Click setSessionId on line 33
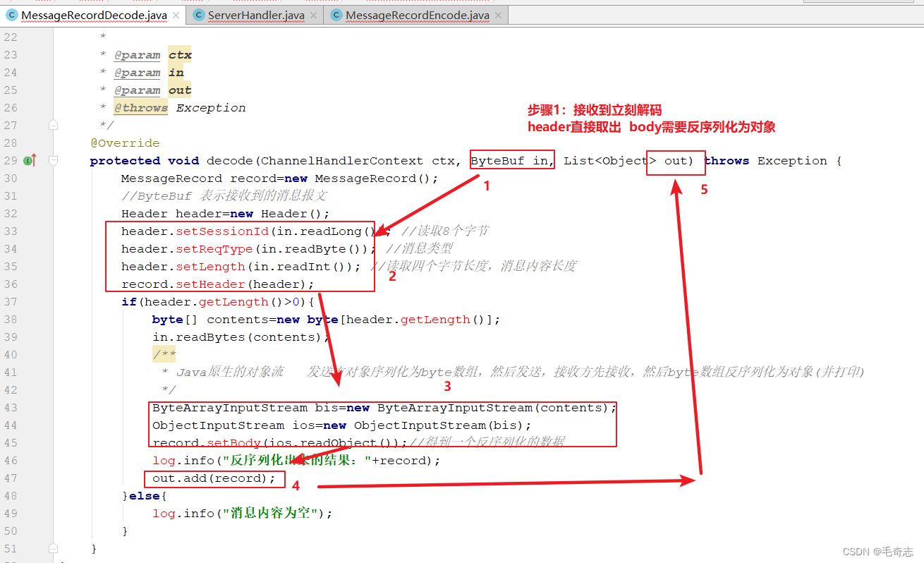The height and width of the screenshot is (563, 924). [x=222, y=231]
